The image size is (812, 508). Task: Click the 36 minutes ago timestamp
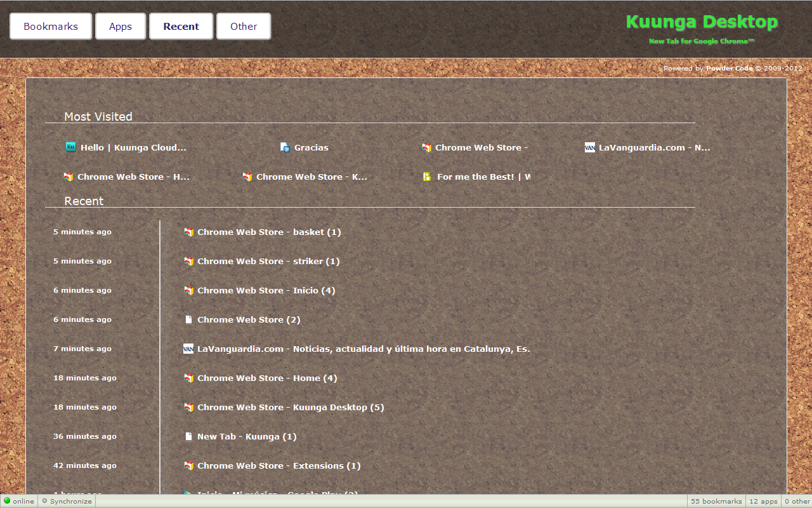pos(85,436)
